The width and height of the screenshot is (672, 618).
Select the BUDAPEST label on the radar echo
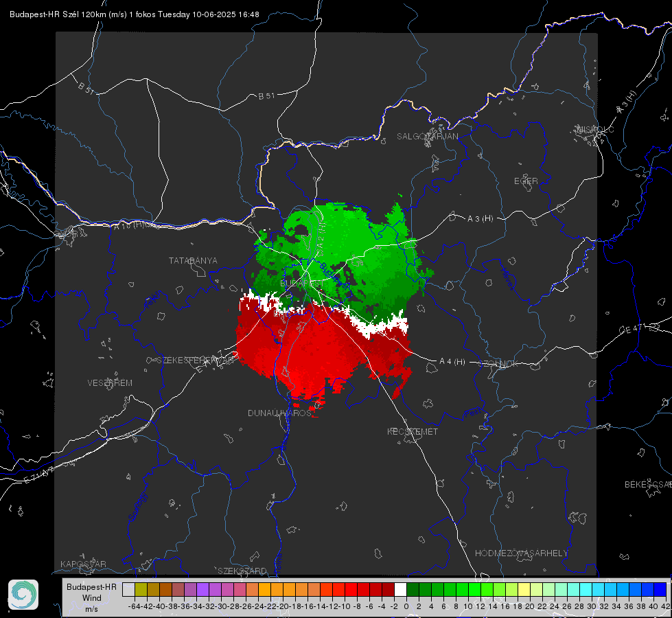[301, 284]
